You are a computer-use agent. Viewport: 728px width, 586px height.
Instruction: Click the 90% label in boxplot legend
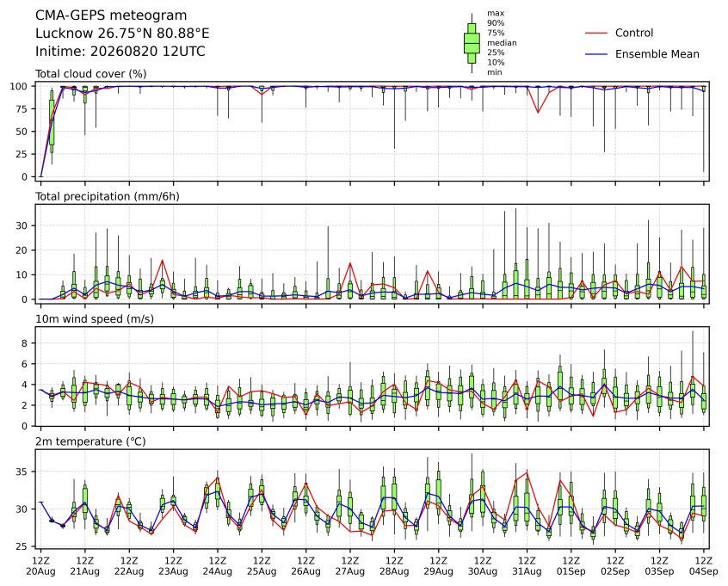coord(496,22)
